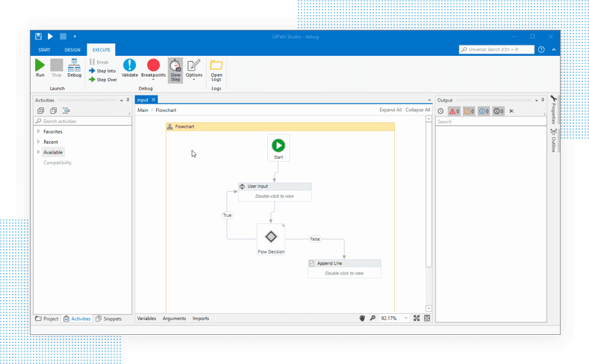Click the quick access stop square
Image resolution: width=589 pixels, height=364 pixels.
click(x=63, y=37)
